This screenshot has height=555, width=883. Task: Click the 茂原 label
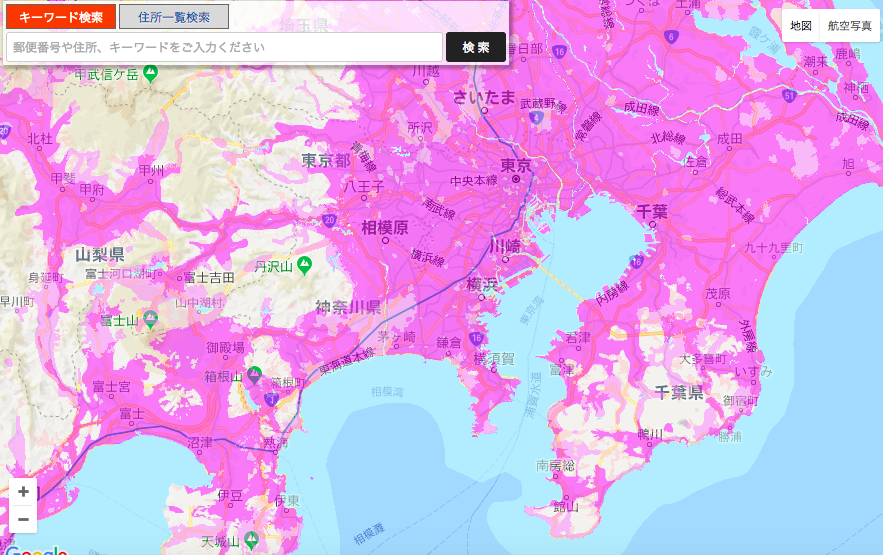[718, 293]
